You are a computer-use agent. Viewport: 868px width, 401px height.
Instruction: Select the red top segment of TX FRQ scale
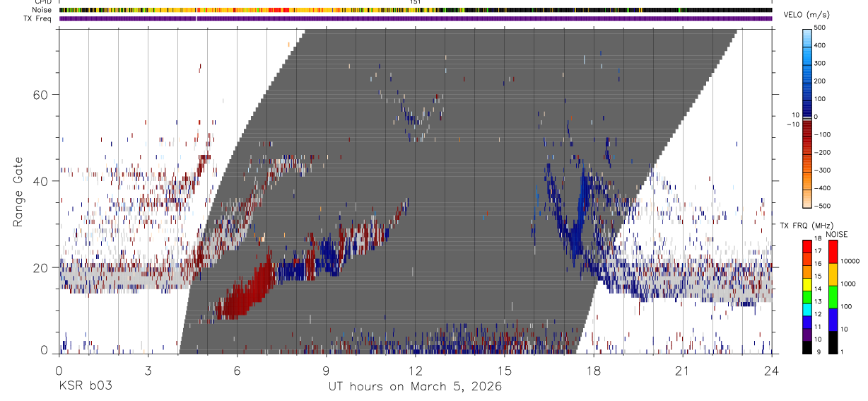click(x=807, y=245)
